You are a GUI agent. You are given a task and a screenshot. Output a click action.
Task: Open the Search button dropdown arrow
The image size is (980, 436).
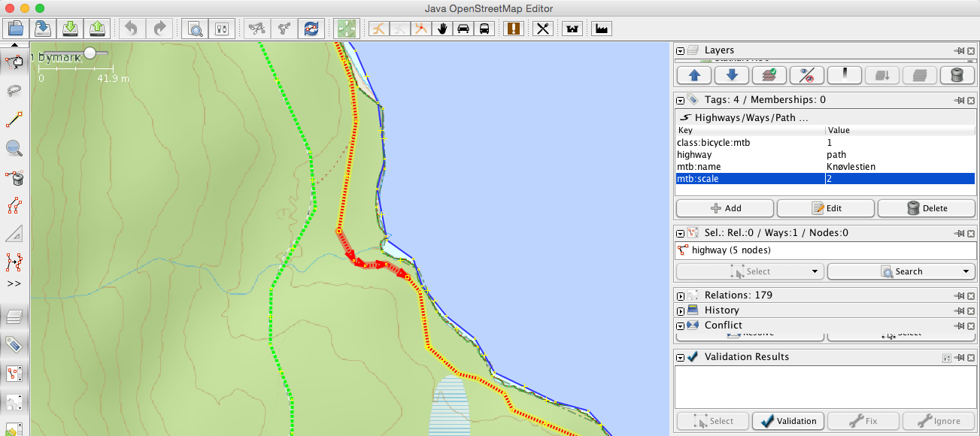(x=967, y=271)
